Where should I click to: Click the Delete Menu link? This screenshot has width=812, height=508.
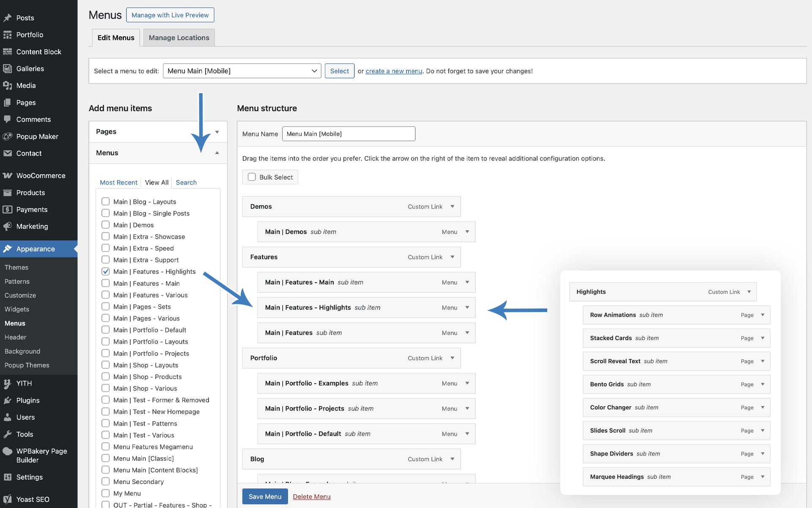(312, 497)
